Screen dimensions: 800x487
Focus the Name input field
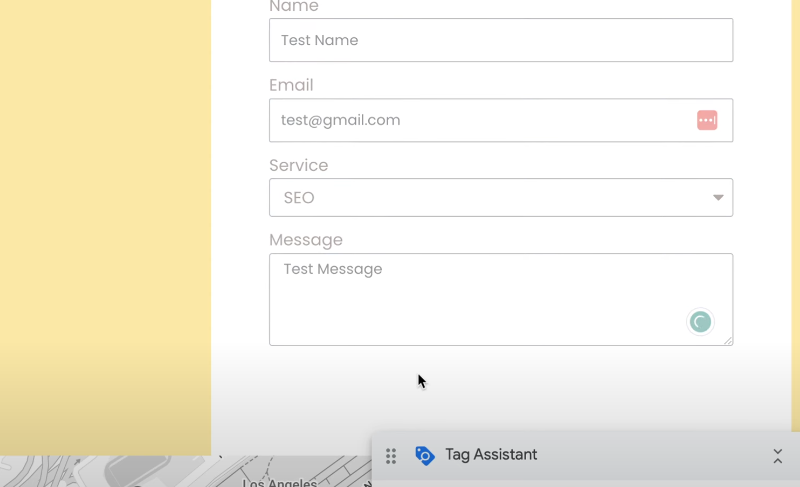click(x=500, y=40)
